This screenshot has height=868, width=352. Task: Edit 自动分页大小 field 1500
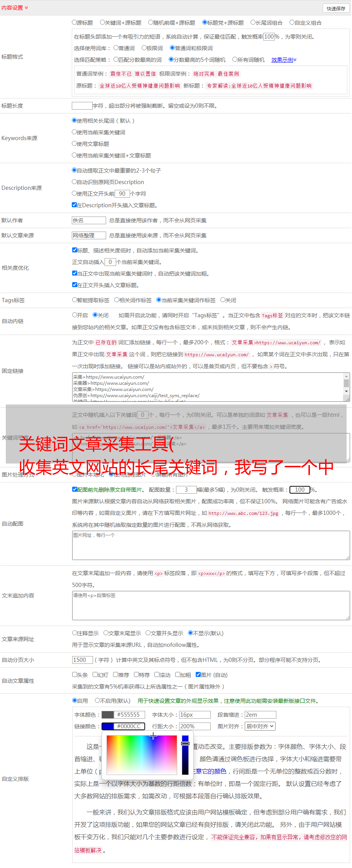[x=82, y=660]
